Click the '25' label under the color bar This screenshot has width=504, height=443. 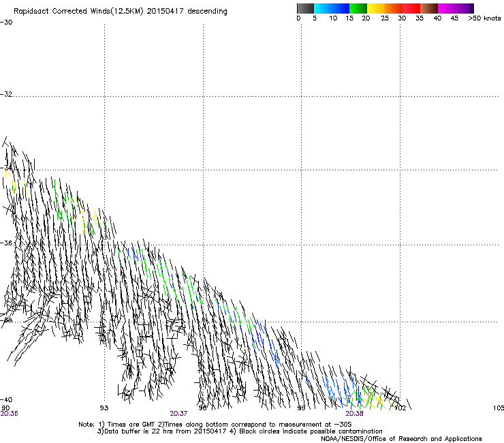point(385,18)
